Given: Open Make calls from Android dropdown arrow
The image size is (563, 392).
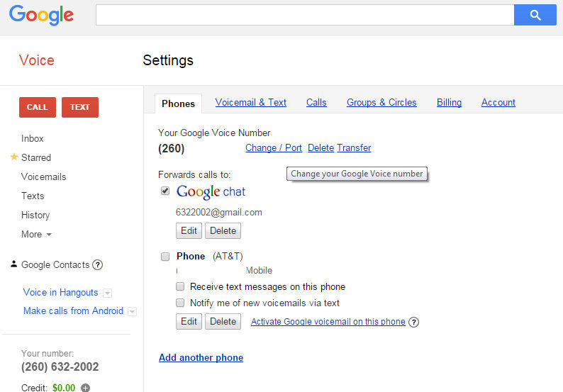Looking at the screenshot, I should 132,311.
